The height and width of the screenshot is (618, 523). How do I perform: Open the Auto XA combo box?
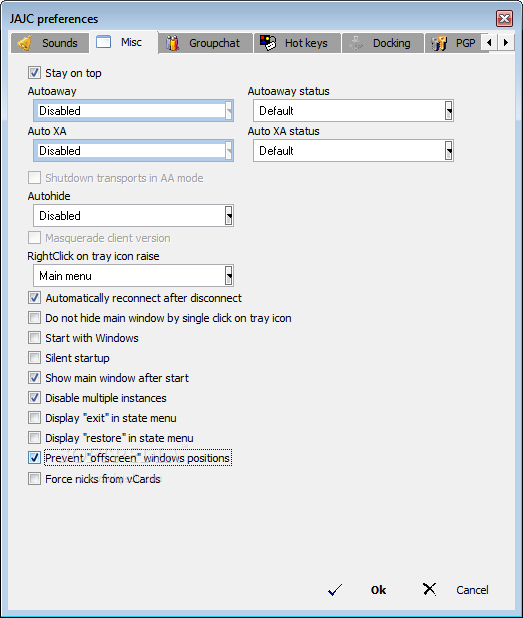click(x=133, y=151)
